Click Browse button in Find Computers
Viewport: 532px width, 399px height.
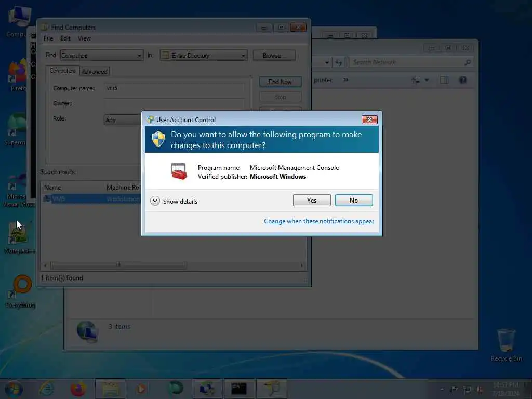[274, 55]
